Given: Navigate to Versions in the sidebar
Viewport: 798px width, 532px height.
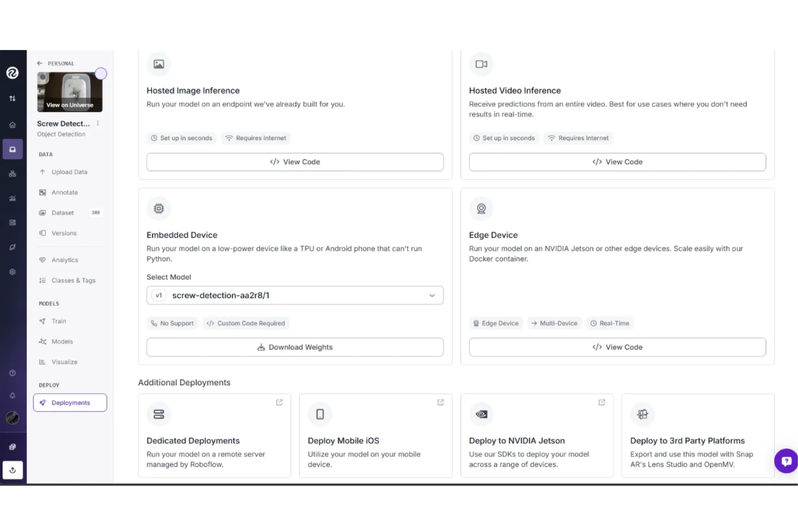Looking at the screenshot, I should (x=64, y=233).
